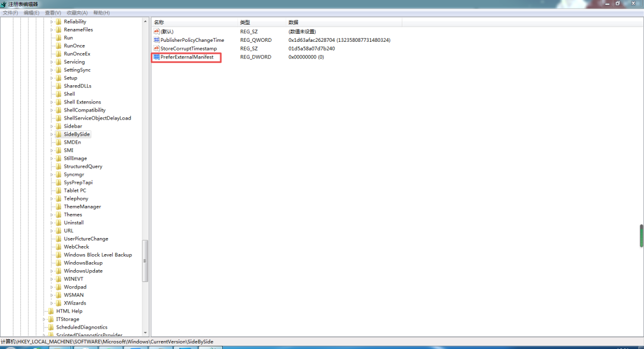Image resolution: width=644 pixels, height=349 pixels.
Task: Click the WebCheck folder icon
Action: click(x=58, y=247)
